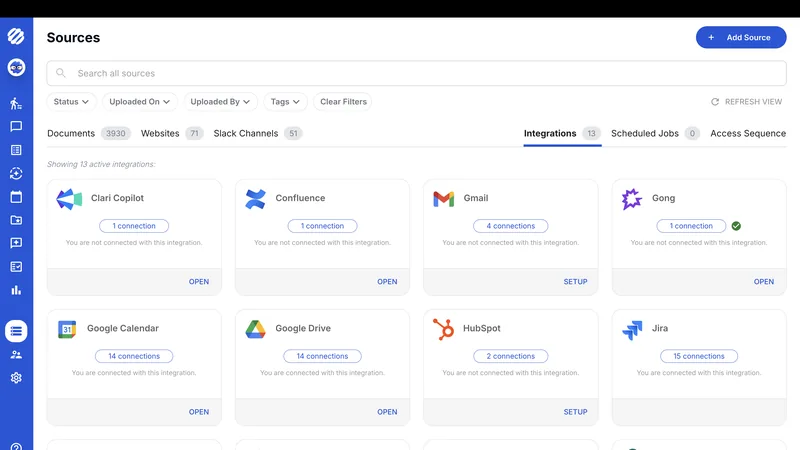Viewport: 800px width, 450px height.
Task: Open the help question mark icon
Action: (16, 447)
